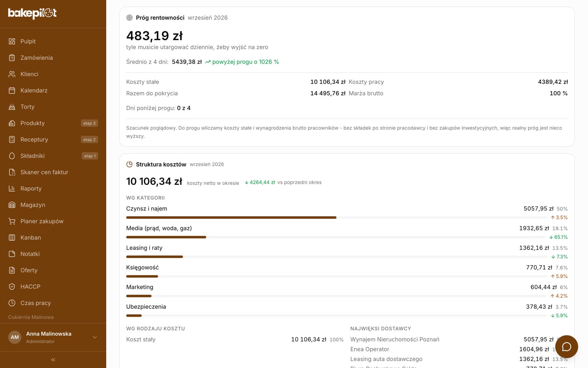Expand the Anna Malinowska user menu chevron
Screen dimensions: 588x368
95,337
